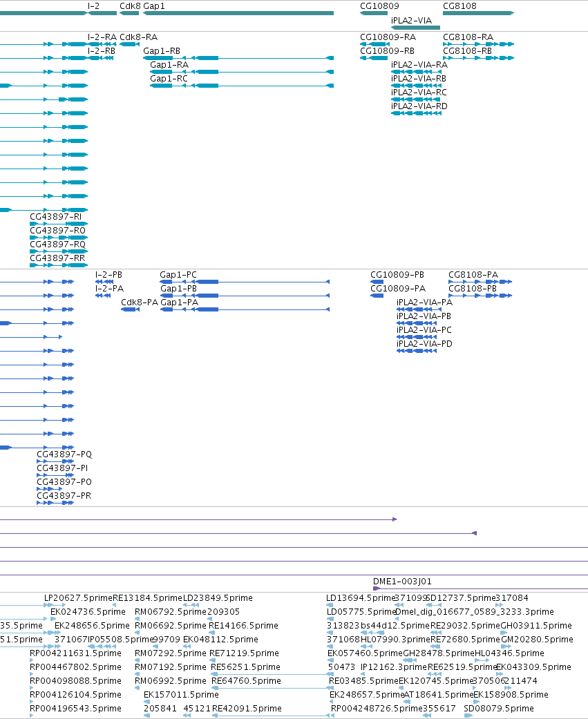The image size is (588, 719).
Task: Select transcript CG43897-RO
Action: click(x=58, y=230)
